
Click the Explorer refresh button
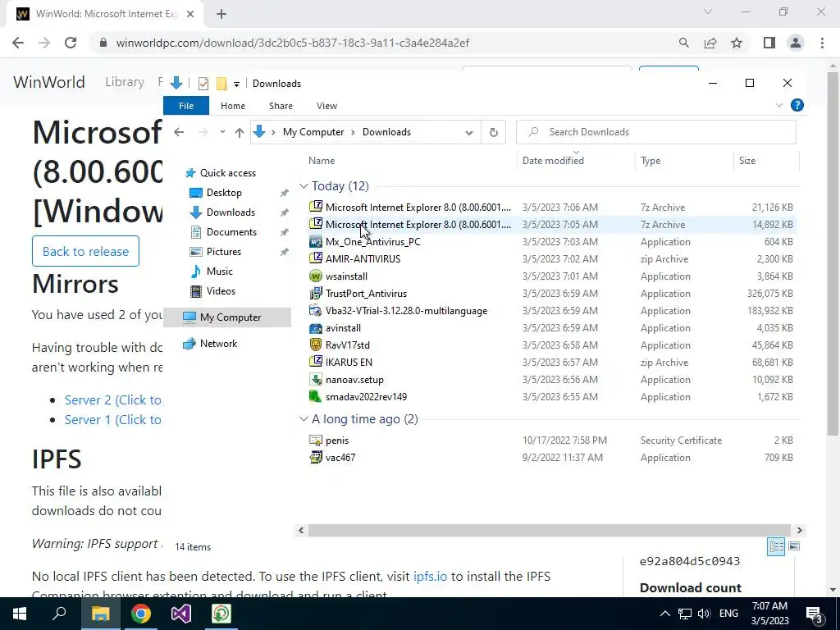(x=493, y=132)
